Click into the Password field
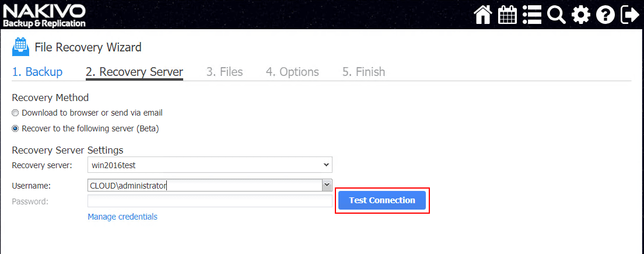 210,201
